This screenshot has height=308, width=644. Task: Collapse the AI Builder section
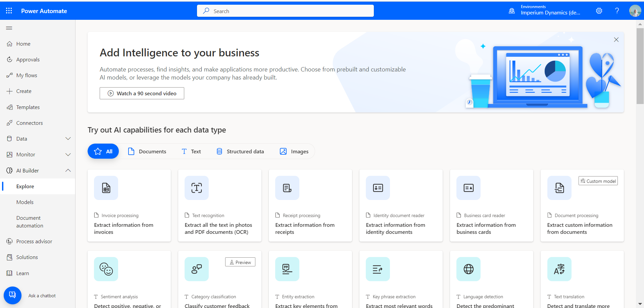click(68, 170)
